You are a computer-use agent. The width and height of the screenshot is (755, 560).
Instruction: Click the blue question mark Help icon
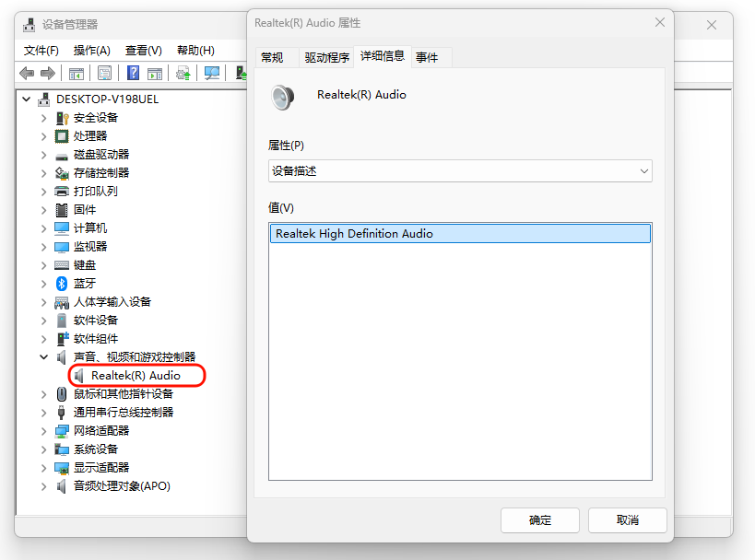point(133,73)
